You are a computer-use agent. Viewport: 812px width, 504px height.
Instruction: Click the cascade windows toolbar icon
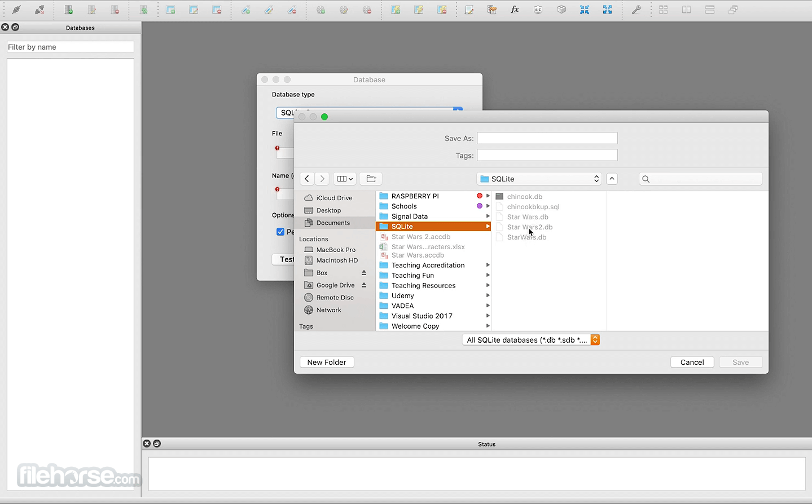pyautogui.click(x=733, y=10)
